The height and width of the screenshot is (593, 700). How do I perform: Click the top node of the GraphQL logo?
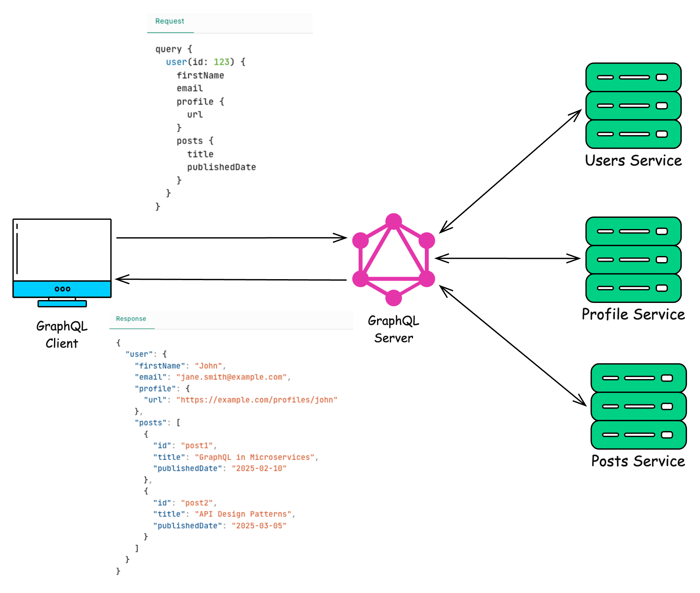tap(394, 222)
